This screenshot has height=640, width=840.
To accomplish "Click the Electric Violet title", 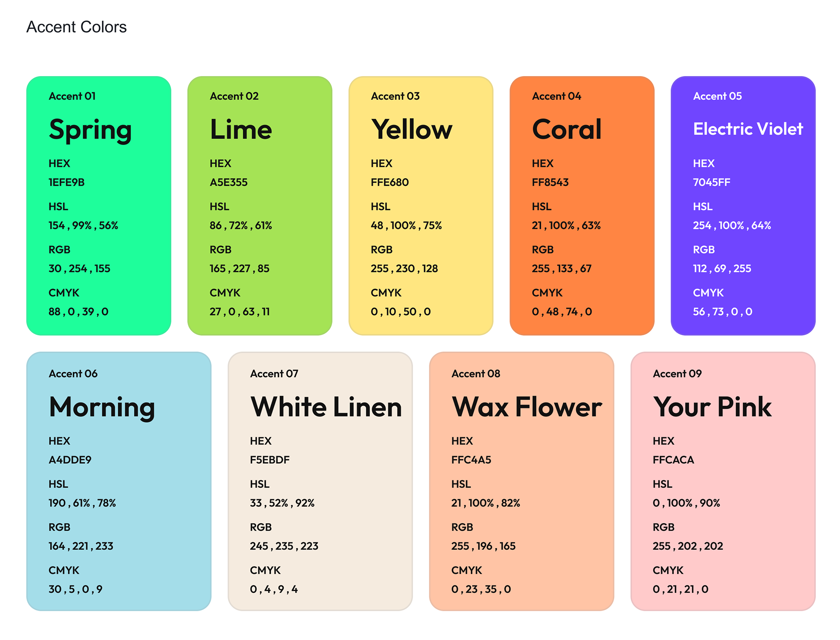I will [748, 129].
